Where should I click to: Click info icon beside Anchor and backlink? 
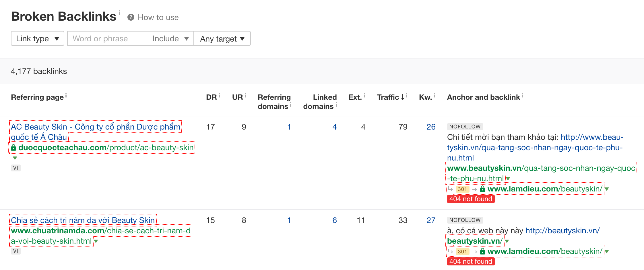pyautogui.click(x=522, y=95)
